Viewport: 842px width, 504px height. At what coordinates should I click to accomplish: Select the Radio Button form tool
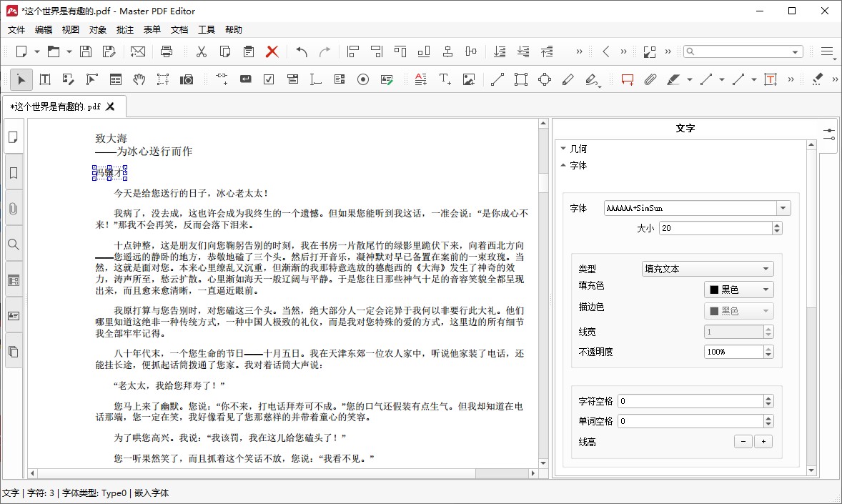363,79
